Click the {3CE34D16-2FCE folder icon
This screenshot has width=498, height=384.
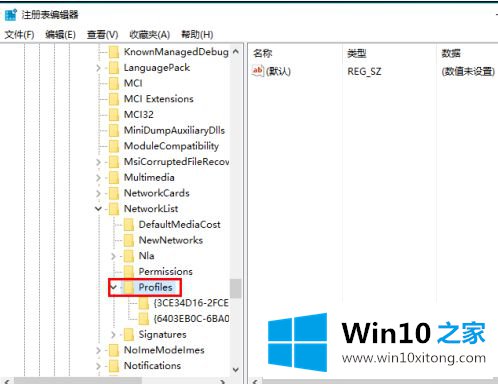pyautogui.click(x=144, y=303)
